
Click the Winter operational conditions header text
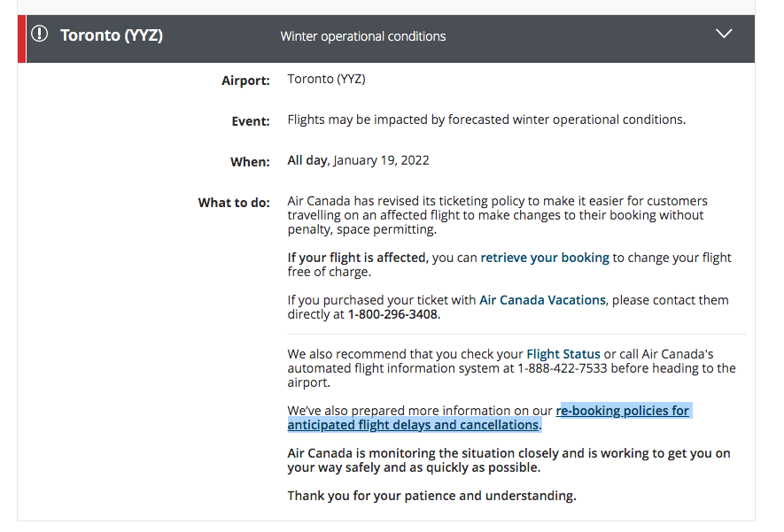click(363, 36)
